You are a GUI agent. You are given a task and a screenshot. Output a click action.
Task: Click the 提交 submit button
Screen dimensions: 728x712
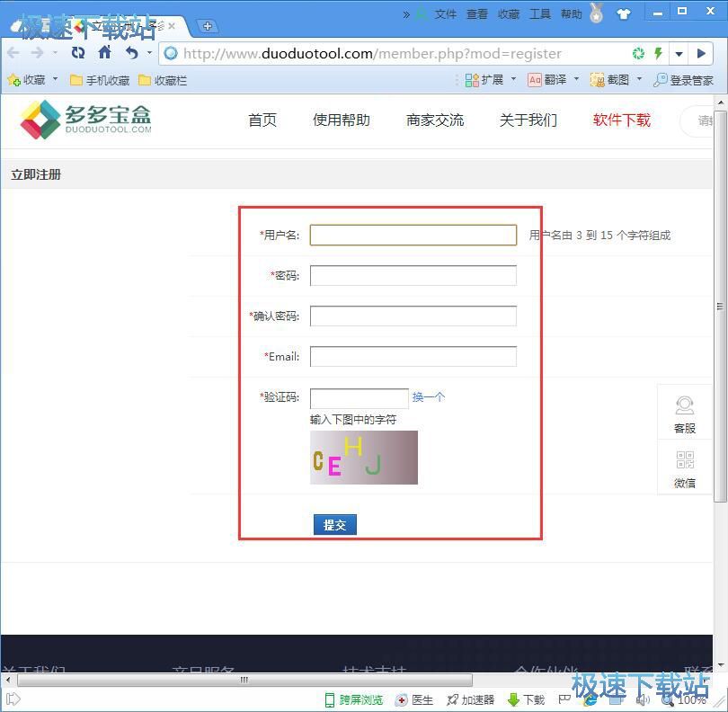pos(334,525)
